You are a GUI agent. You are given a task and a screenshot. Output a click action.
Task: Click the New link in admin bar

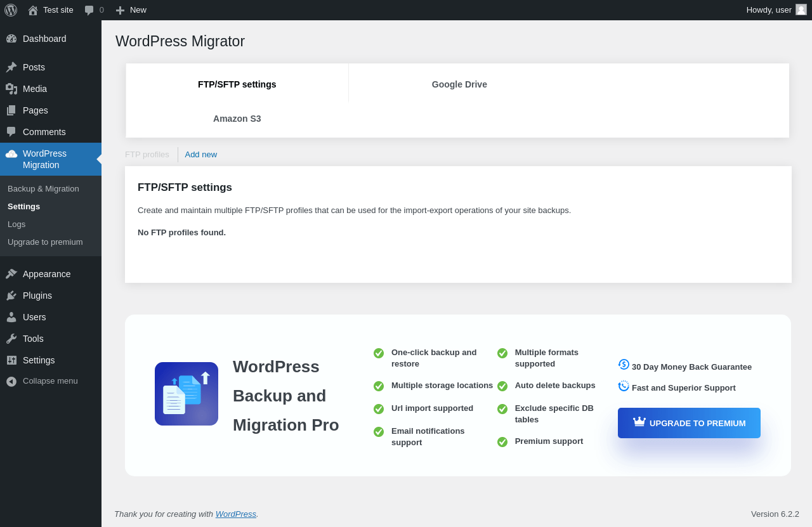click(138, 10)
